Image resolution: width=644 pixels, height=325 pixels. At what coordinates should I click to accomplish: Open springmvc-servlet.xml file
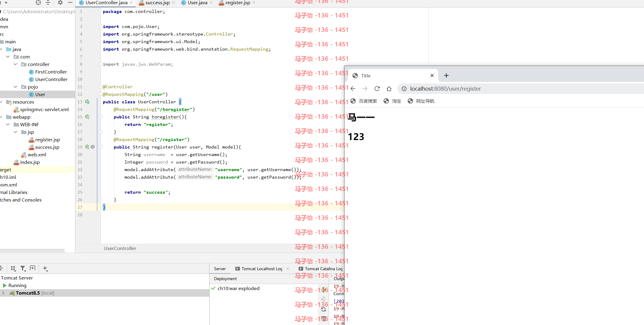(41, 109)
